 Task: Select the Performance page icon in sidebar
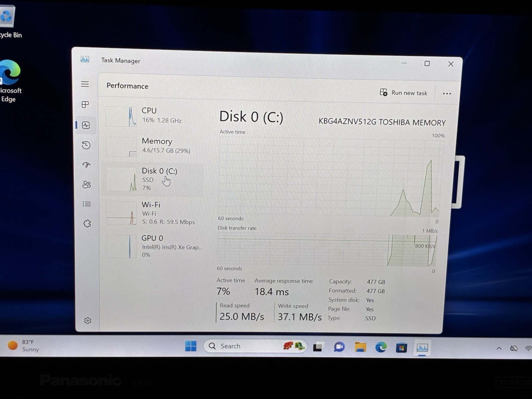[86, 125]
